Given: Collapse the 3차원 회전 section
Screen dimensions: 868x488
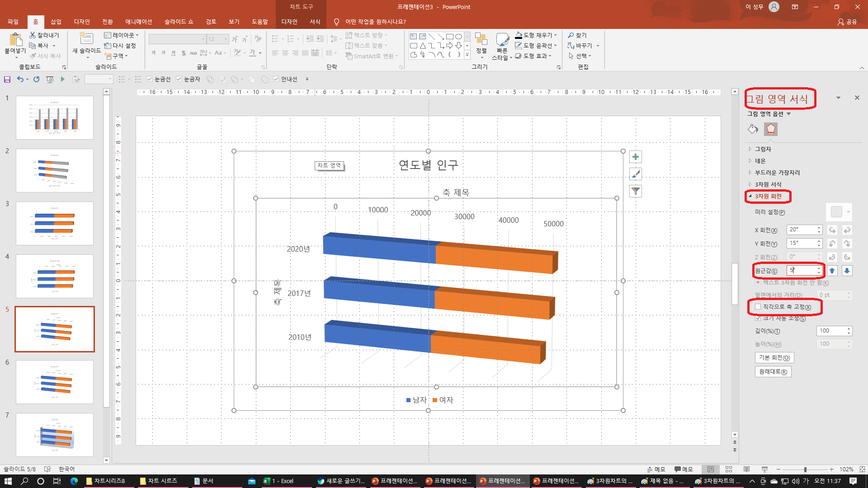Looking at the screenshot, I should coord(768,196).
